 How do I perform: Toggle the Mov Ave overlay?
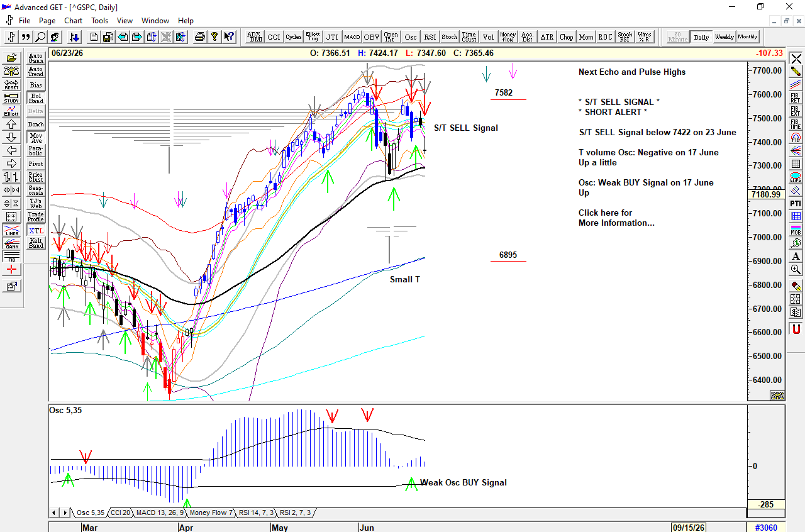pos(36,137)
